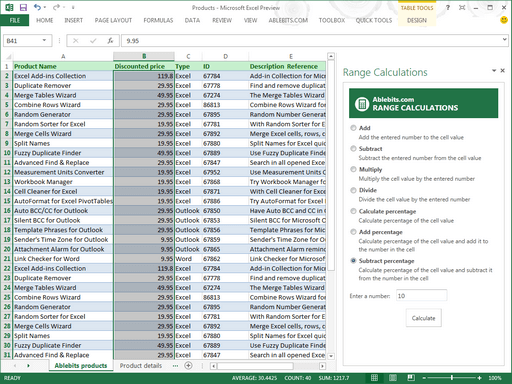
Task: Select column B header
Action: [144, 56]
